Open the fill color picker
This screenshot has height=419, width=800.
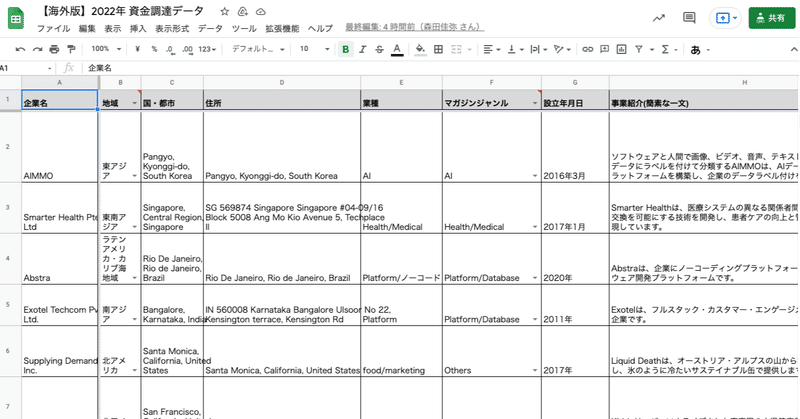(420, 50)
